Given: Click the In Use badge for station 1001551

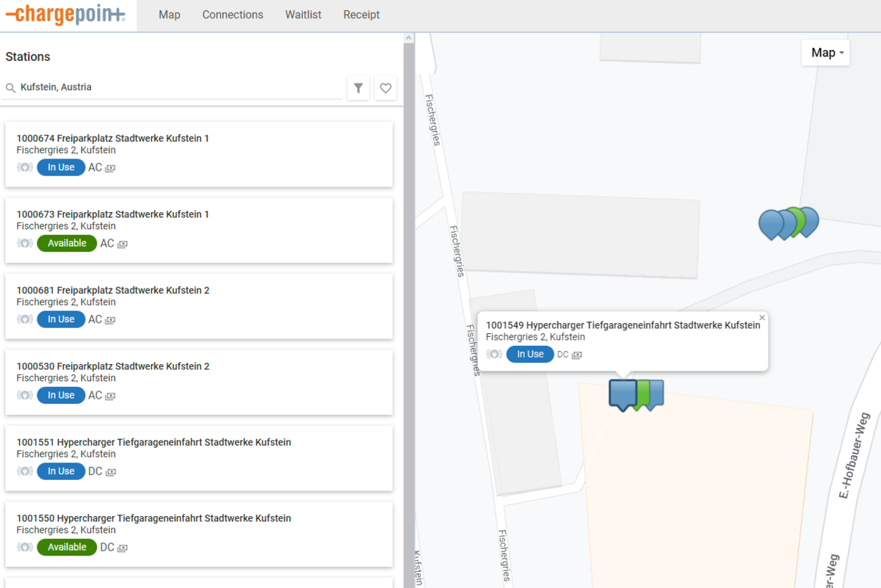Looking at the screenshot, I should (x=61, y=471).
